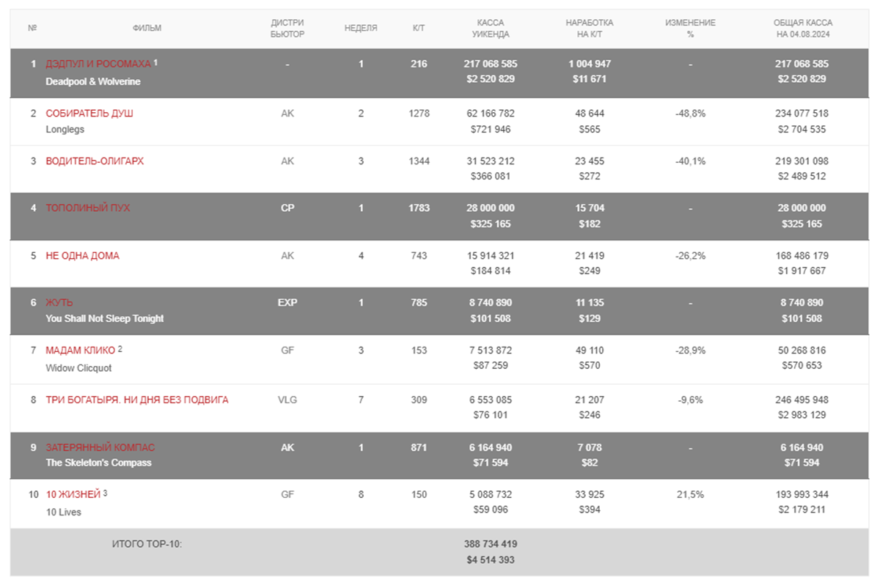Click the ДИСТРИБЬЮТОР column header
Viewport: 880px width, 588px height.
pos(287,29)
